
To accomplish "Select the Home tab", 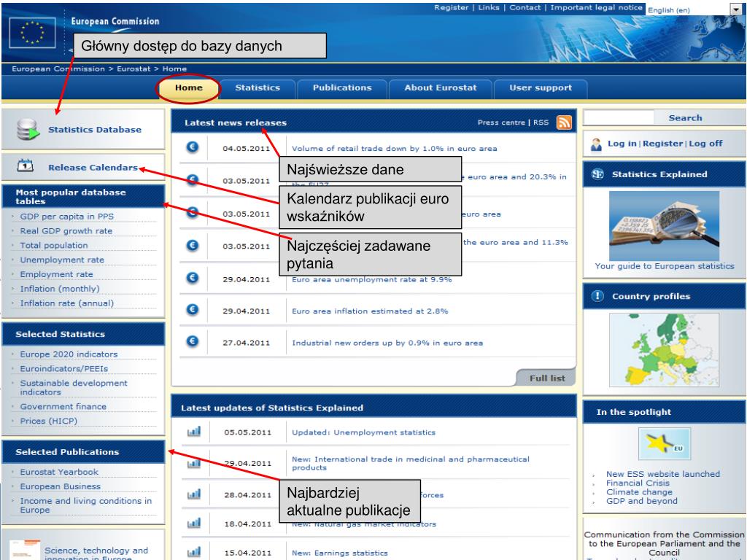I will tap(189, 87).
